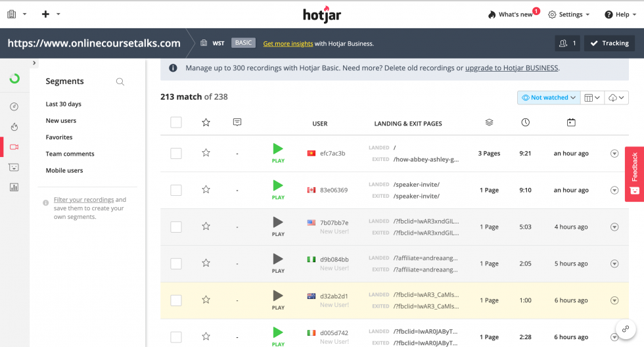Viewport: 644px width, 347px height.
Task: Expand dropdown arrow next to plus icon
Action: pyautogui.click(x=58, y=14)
